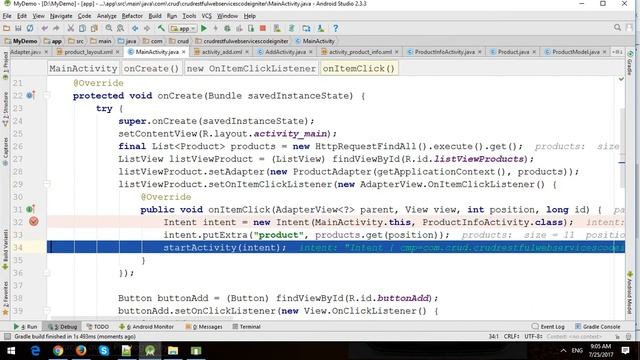
Task: Click the AVD Manager toolbar icon
Action: (277, 28)
